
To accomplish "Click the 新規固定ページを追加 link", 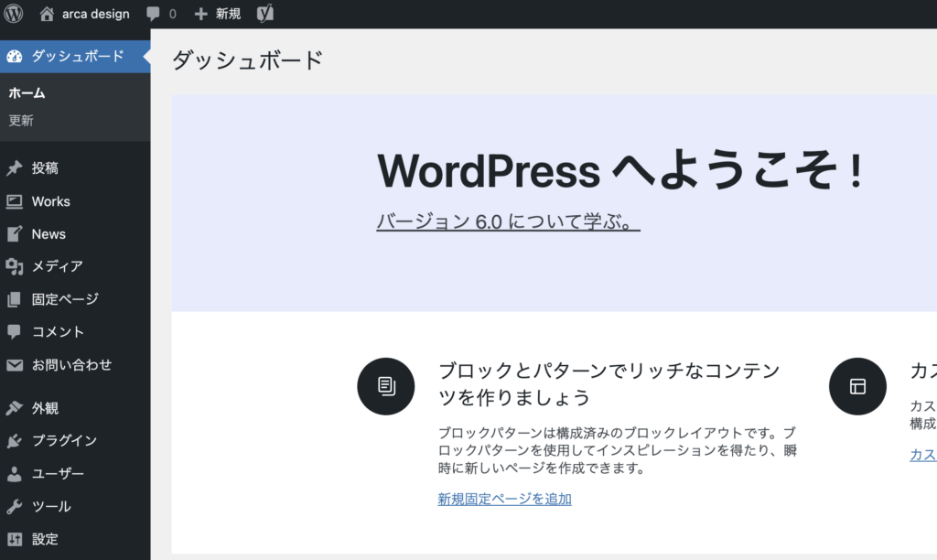I will coord(504,499).
